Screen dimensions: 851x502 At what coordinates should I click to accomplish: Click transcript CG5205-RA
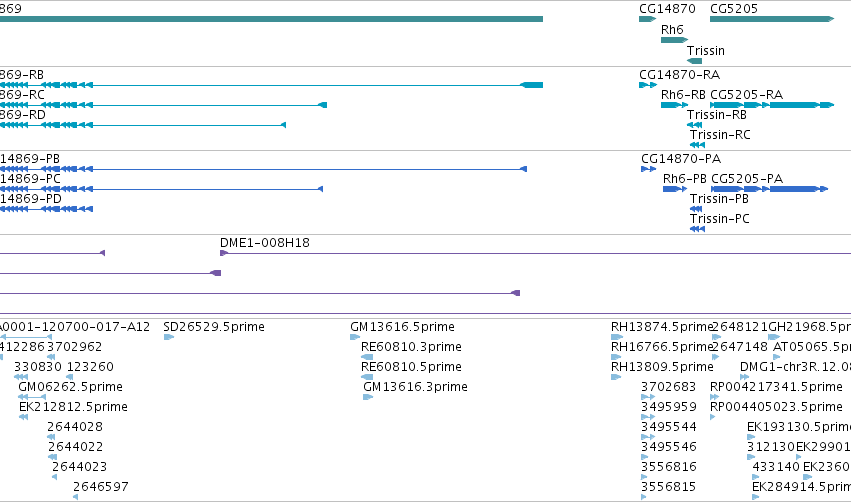point(772,105)
